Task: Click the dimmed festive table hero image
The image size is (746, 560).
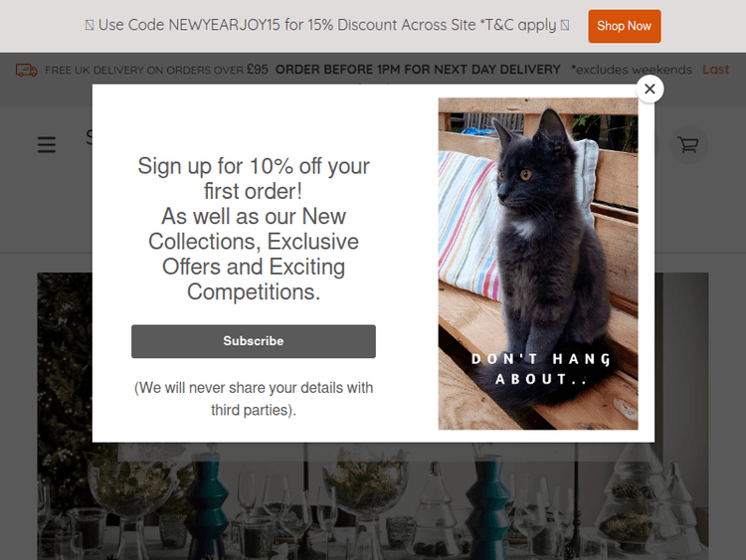Action: tap(373, 501)
